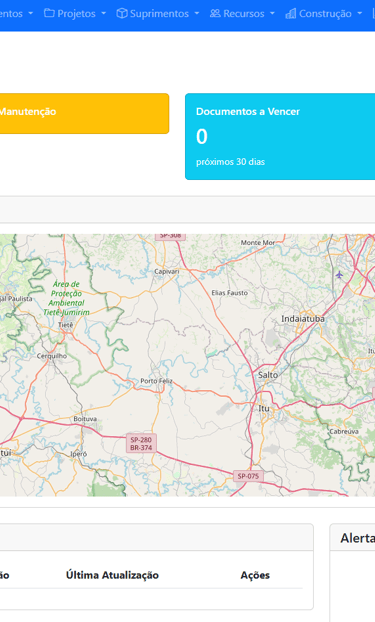Click the Construção building icon

coord(290,13)
